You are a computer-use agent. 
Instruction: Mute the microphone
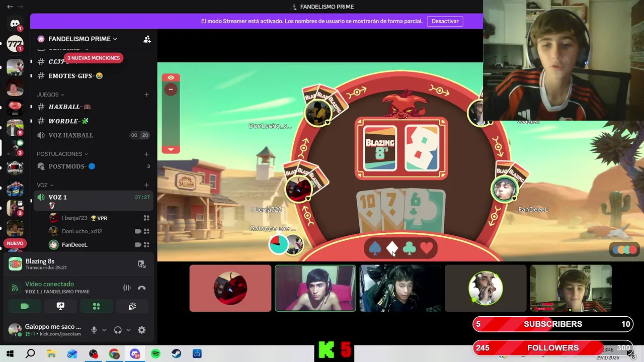tap(94, 330)
